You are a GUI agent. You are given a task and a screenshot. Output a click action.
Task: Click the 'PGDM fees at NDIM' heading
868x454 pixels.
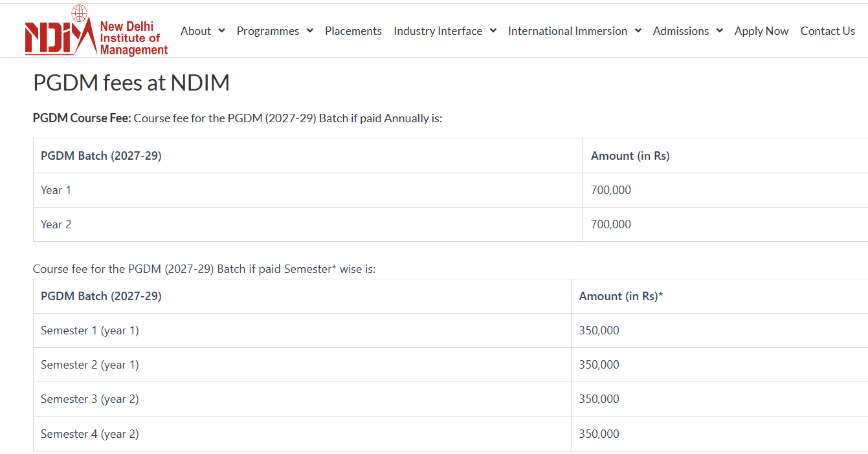pos(131,83)
